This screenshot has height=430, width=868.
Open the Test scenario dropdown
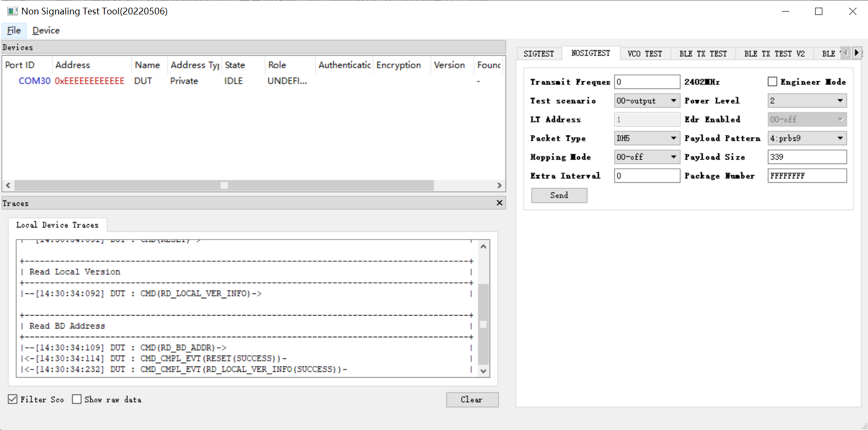coord(646,101)
